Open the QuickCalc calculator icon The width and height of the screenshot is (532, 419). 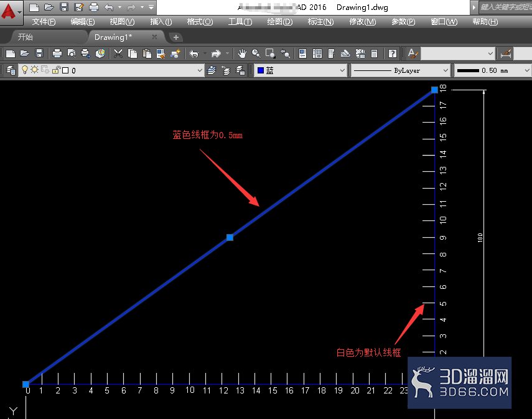point(374,54)
